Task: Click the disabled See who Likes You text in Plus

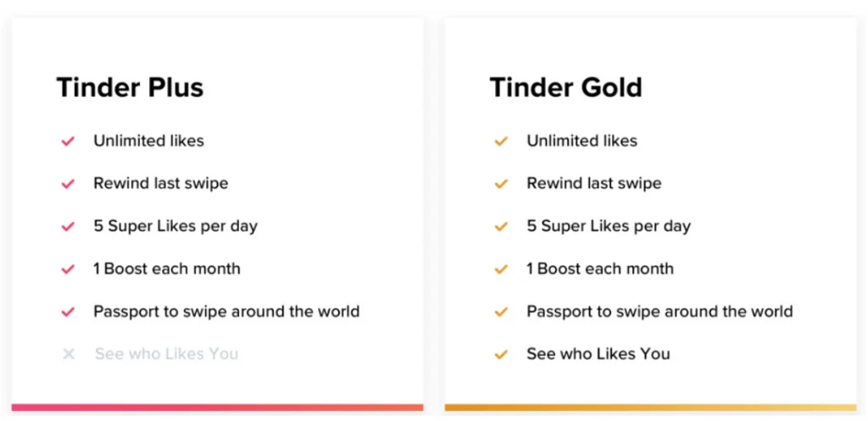Action: point(166,354)
